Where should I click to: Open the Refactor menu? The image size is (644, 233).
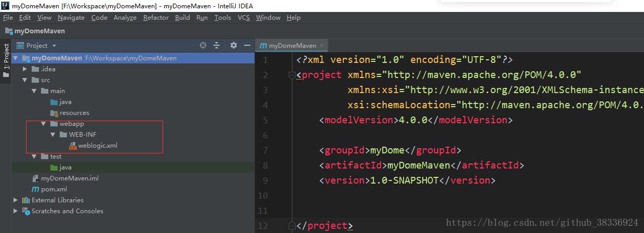coord(156,18)
